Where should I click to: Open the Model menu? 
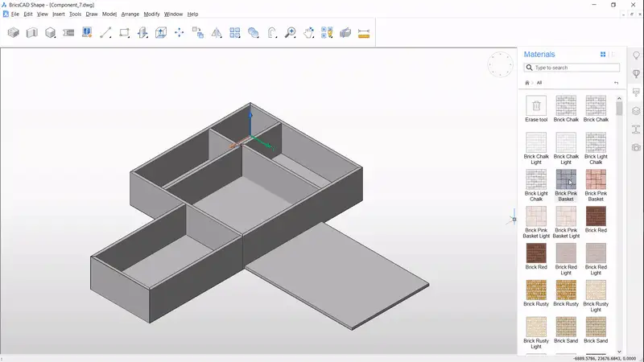pos(109,14)
